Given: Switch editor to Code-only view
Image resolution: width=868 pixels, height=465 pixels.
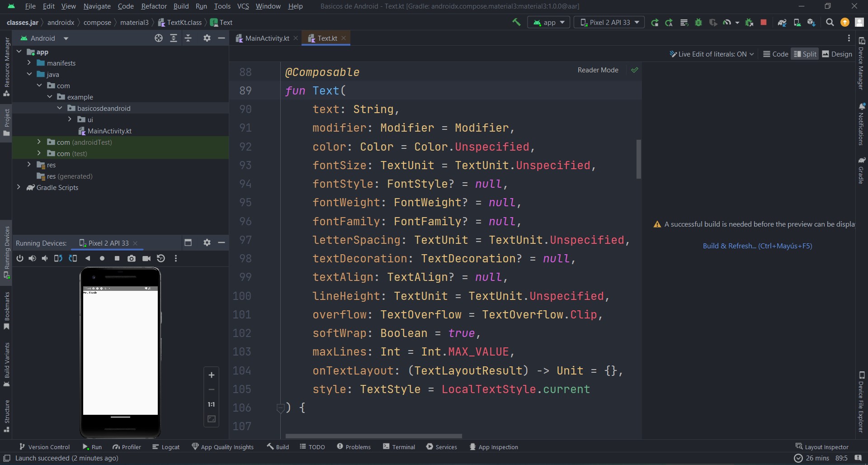Looking at the screenshot, I should (x=776, y=54).
